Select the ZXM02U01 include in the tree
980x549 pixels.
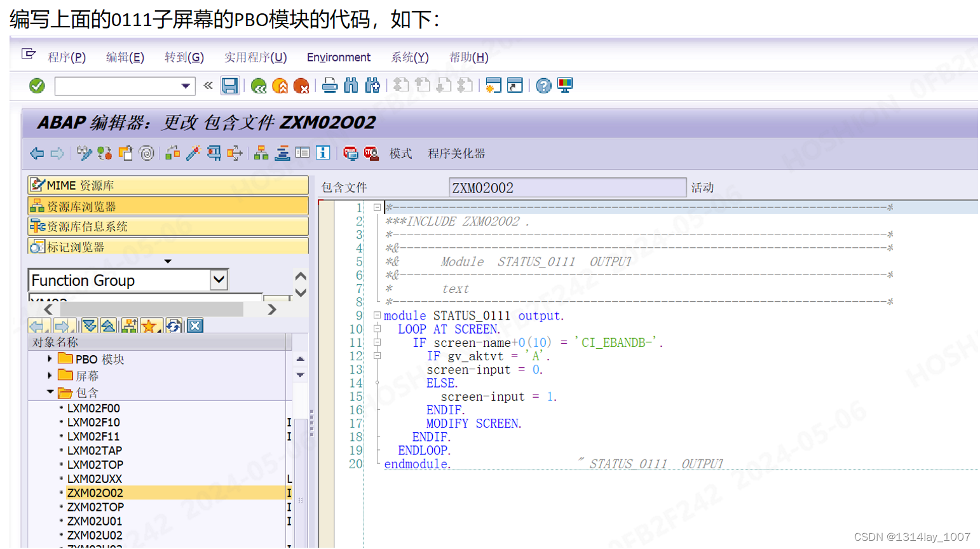click(x=95, y=521)
